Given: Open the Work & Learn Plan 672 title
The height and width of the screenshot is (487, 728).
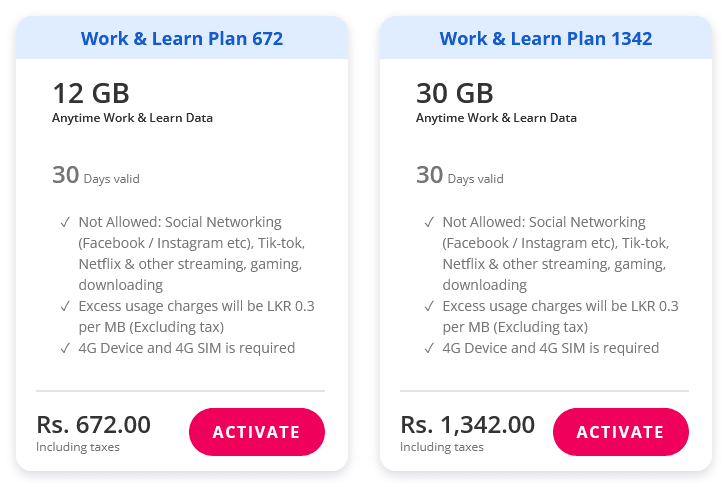Looking at the screenshot, I should pyautogui.click(x=182, y=39).
